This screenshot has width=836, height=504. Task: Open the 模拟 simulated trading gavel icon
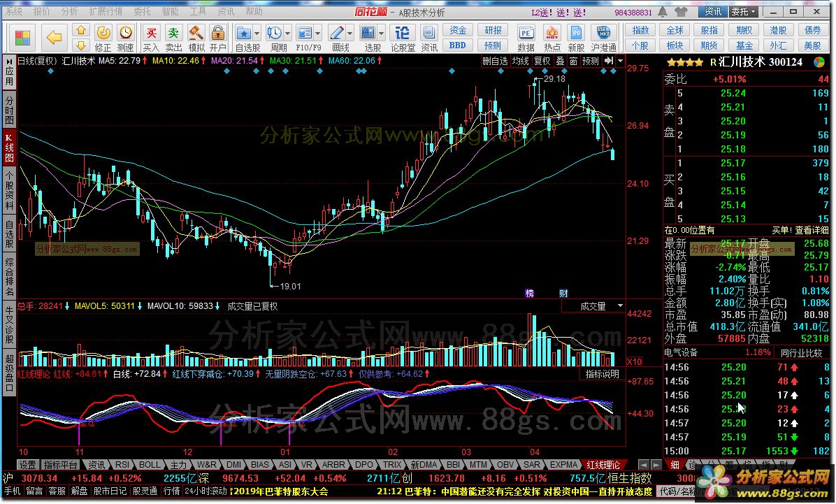tap(196, 38)
